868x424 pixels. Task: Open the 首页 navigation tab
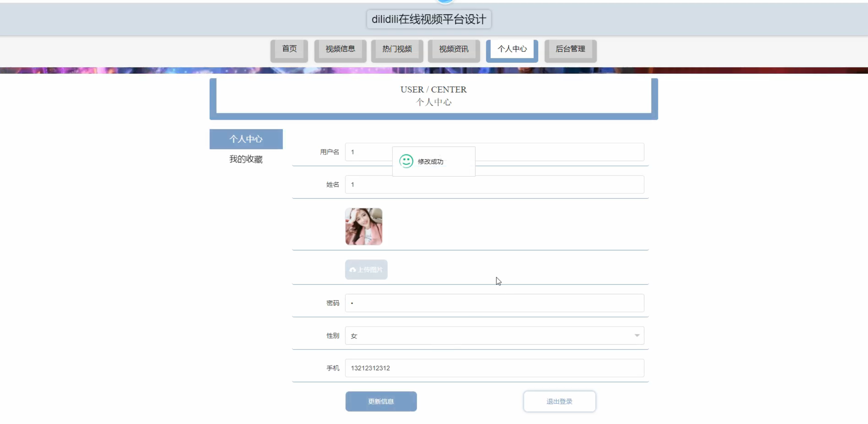[289, 49]
